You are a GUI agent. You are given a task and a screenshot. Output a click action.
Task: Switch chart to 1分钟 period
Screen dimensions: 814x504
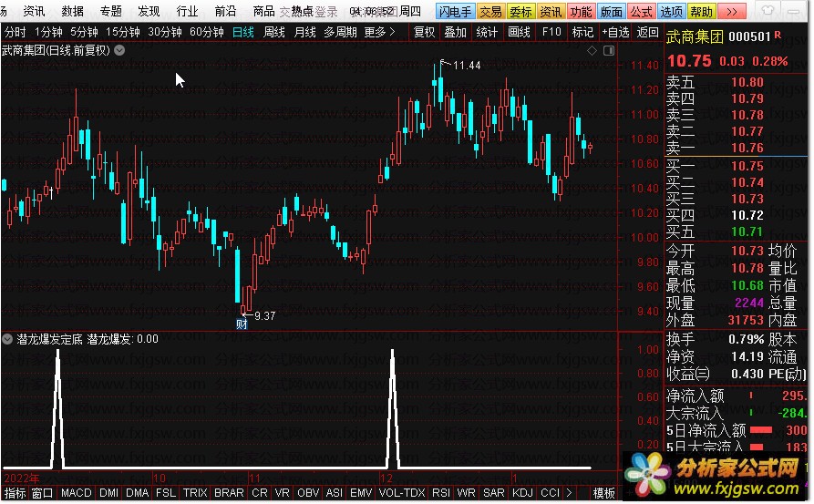point(48,32)
